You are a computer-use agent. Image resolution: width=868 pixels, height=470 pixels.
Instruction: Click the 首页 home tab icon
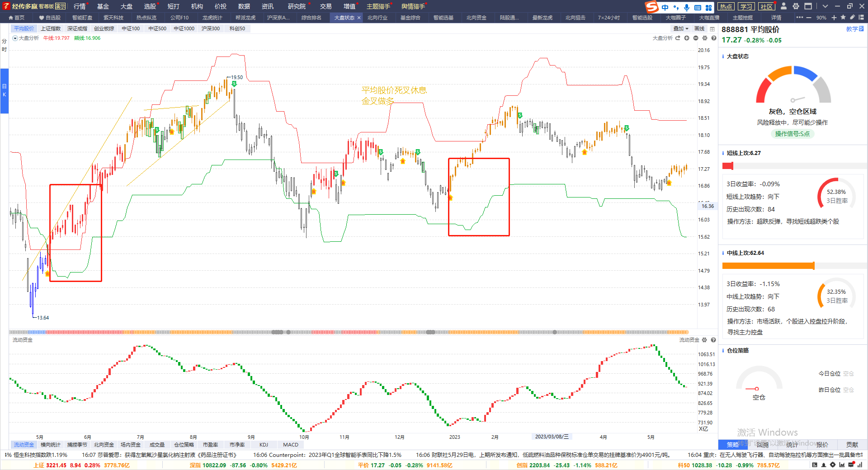click(x=12, y=18)
